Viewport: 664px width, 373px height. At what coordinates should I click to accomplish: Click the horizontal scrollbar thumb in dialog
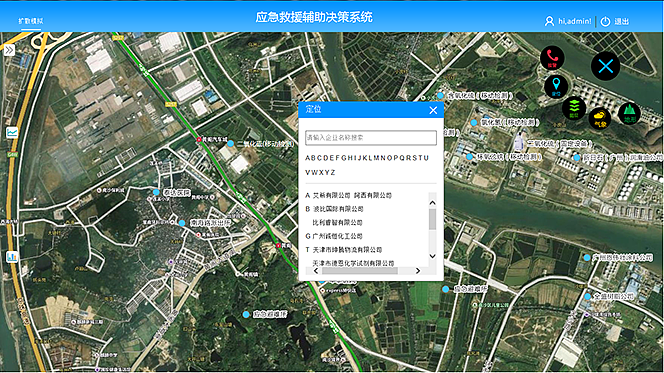point(360,271)
